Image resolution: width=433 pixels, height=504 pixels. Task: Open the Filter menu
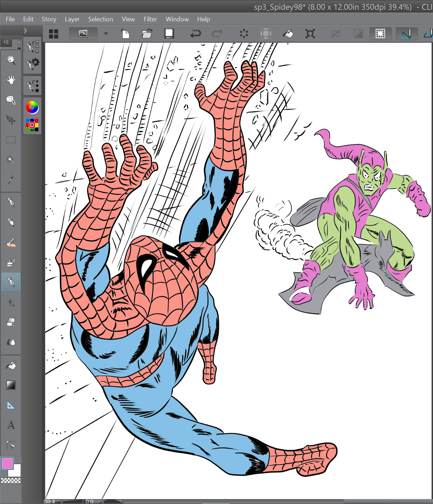(150, 19)
